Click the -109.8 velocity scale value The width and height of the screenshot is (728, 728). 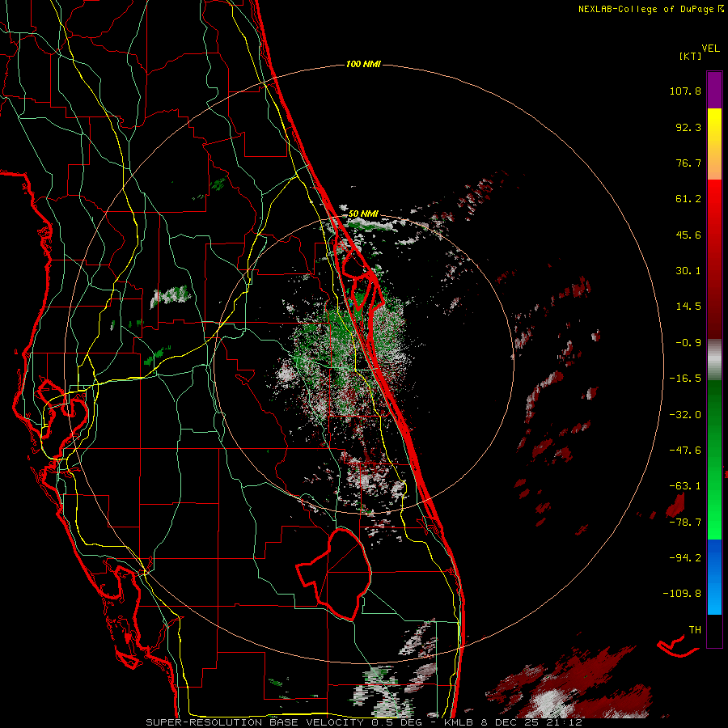[683, 594]
